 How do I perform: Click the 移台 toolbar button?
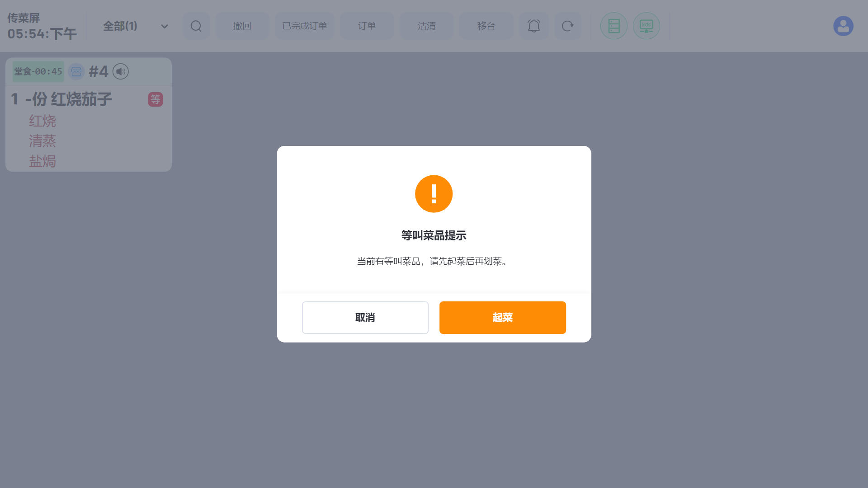point(486,26)
